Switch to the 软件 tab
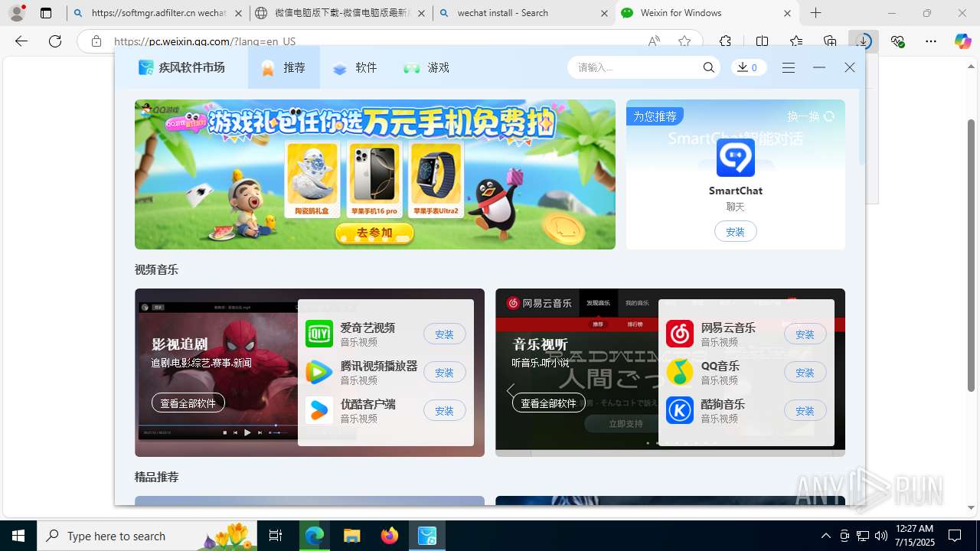Viewport: 980px width, 551px height. (x=355, y=67)
